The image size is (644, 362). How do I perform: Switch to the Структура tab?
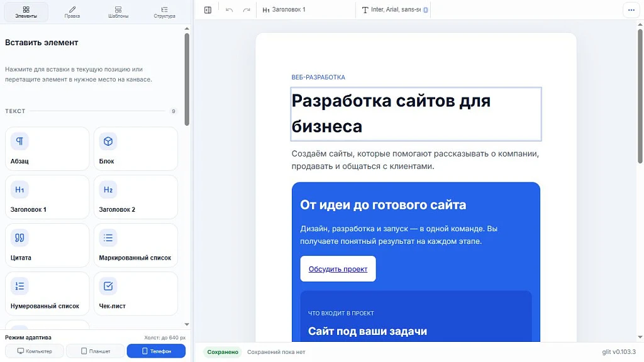tap(164, 12)
